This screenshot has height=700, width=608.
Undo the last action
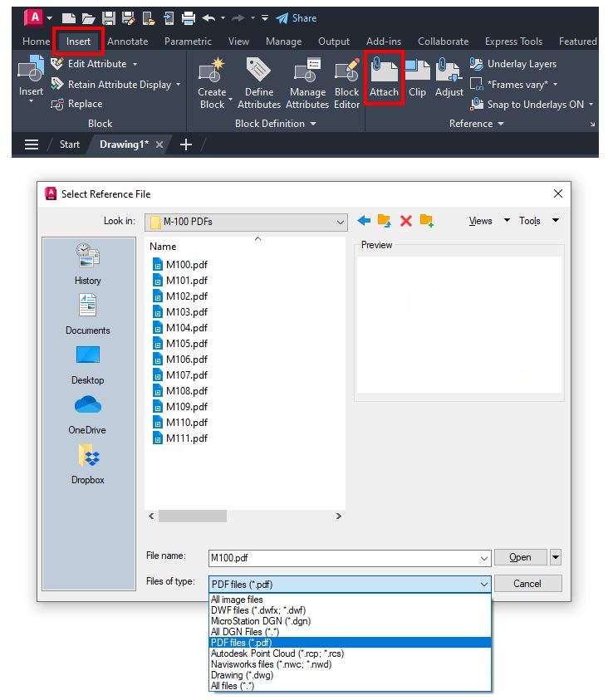[x=208, y=18]
